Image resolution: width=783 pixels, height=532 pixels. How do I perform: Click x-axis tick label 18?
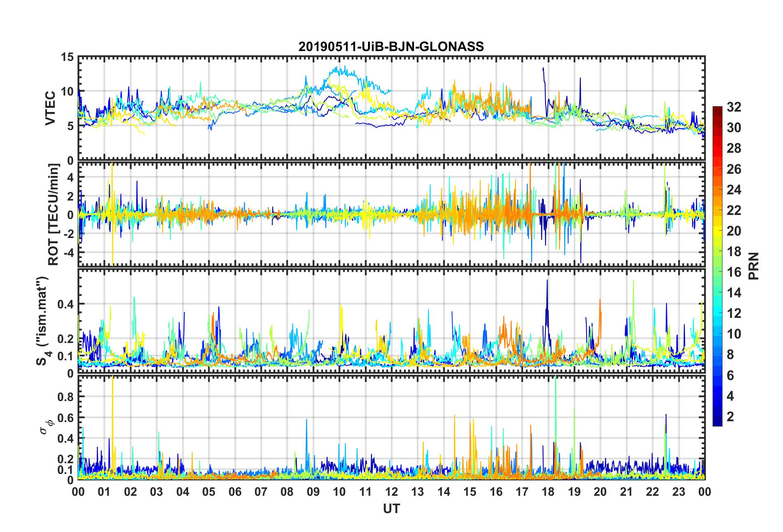point(548,492)
